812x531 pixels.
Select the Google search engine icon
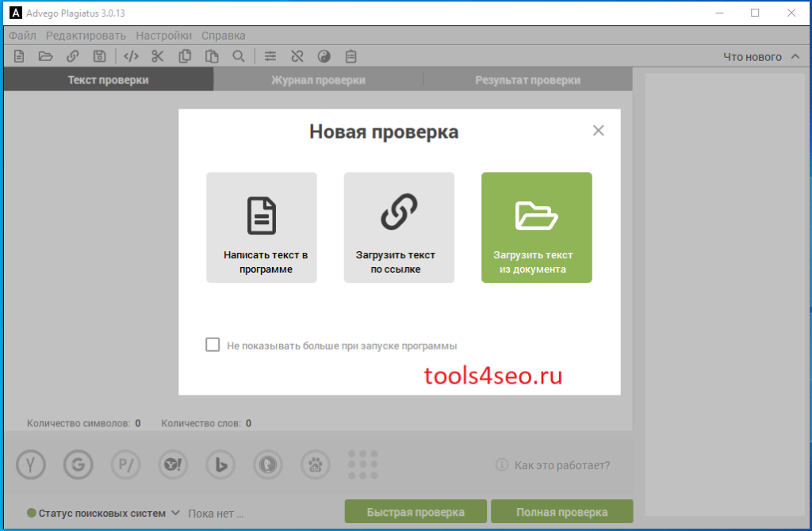point(79,464)
